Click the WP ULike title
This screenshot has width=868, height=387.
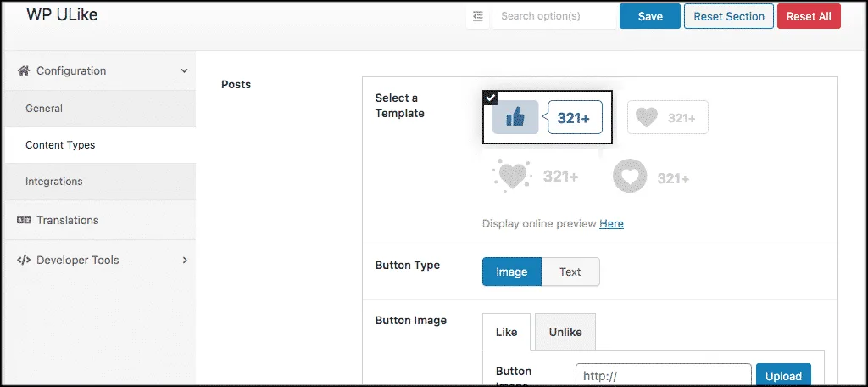click(x=62, y=15)
